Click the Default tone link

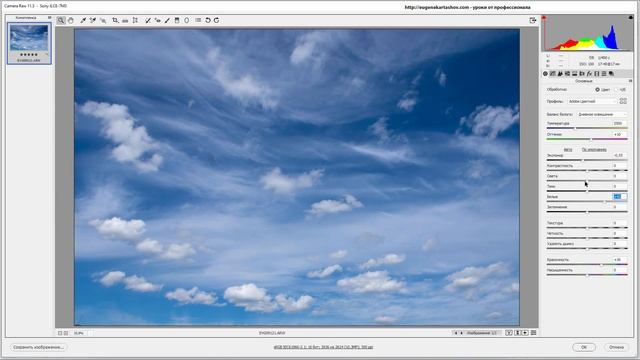click(x=594, y=150)
